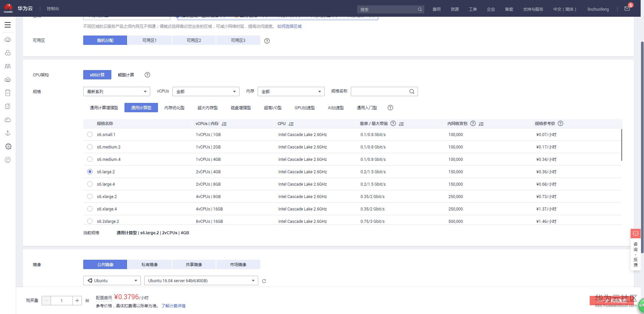Open 了解计费详情 link
Viewport: 644px width, 314px height.
coord(173,306)
